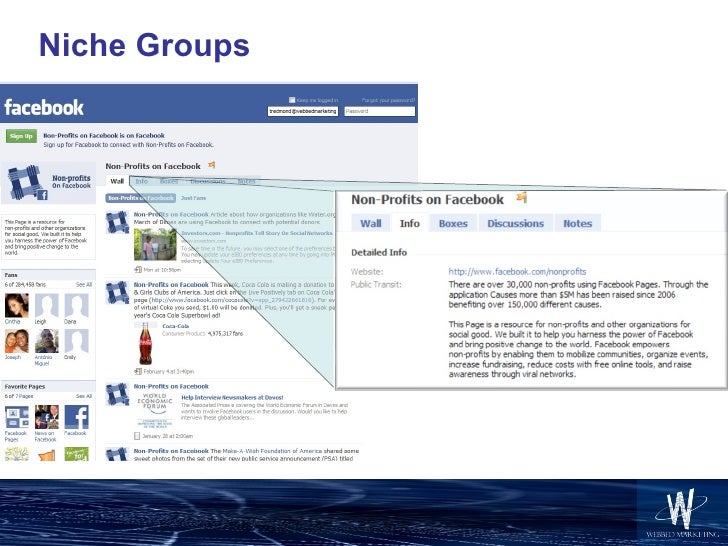Open the Boxes tab in the enlarged callout

coord(453,223)
